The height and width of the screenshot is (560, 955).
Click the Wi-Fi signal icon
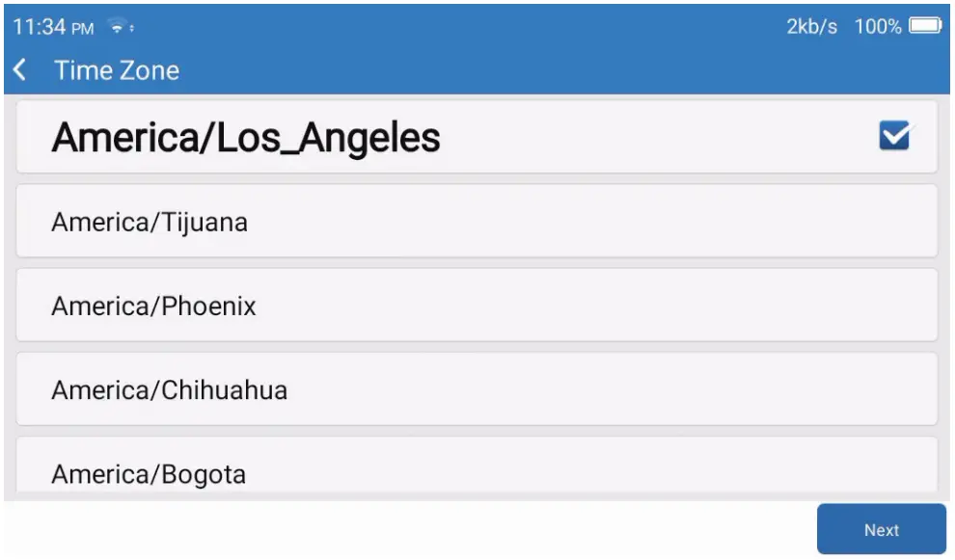[118, 28]
